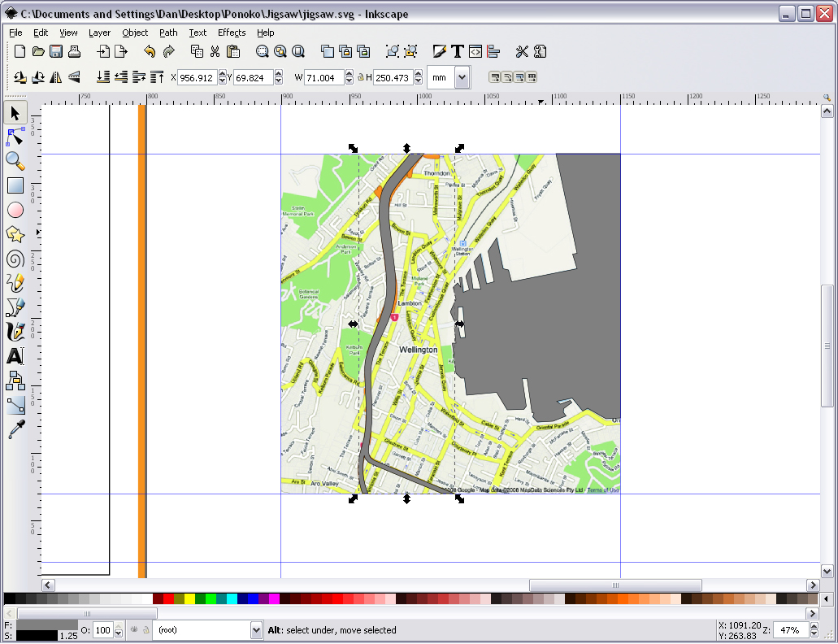Toggle the width-height ratio lock
838x644 pixels.
[x=361, y=77]
